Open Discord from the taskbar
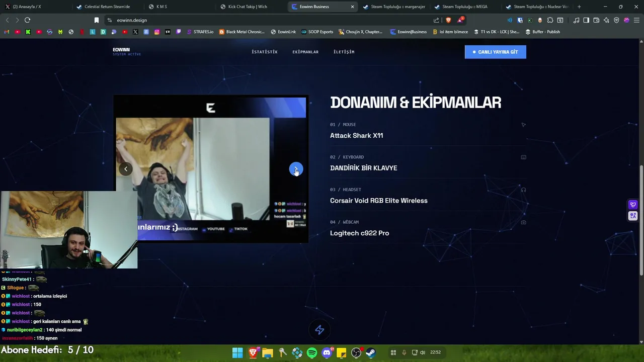This screenshot has height=362, width=644. point(327,353)
